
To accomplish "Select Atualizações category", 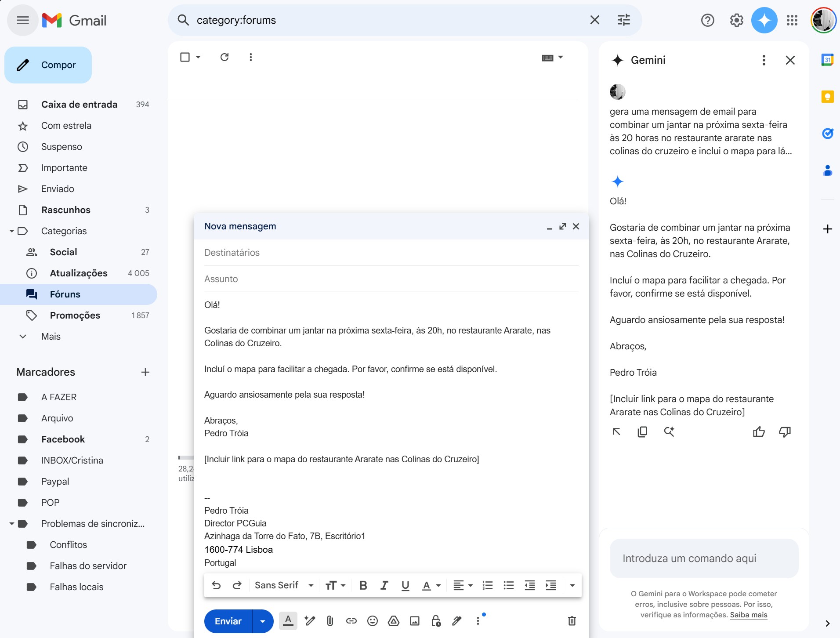I will [79, 273].
